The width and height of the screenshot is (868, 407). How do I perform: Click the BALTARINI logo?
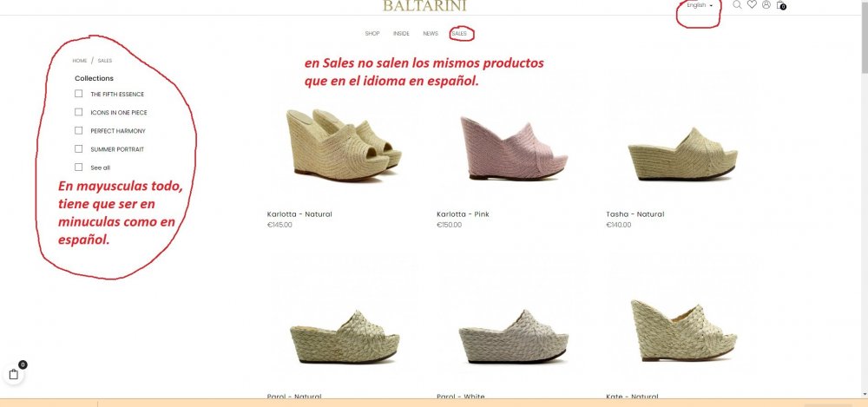click(x=424, y=5)
